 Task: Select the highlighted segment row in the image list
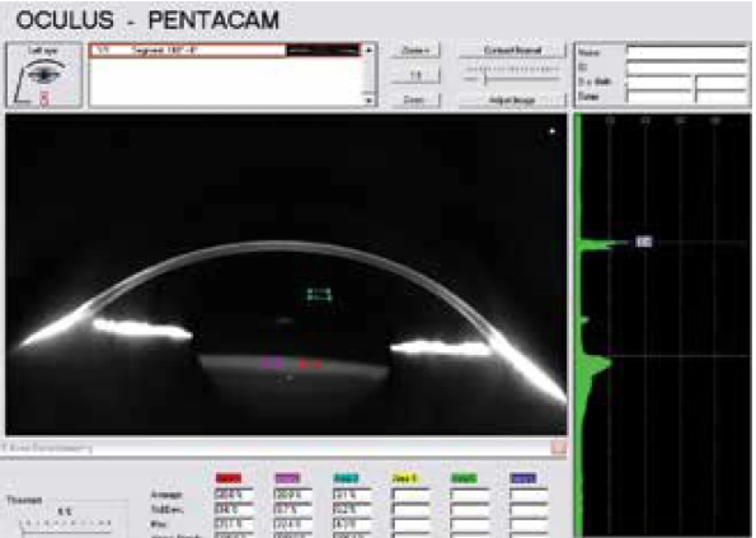click(x=226, y=50)
